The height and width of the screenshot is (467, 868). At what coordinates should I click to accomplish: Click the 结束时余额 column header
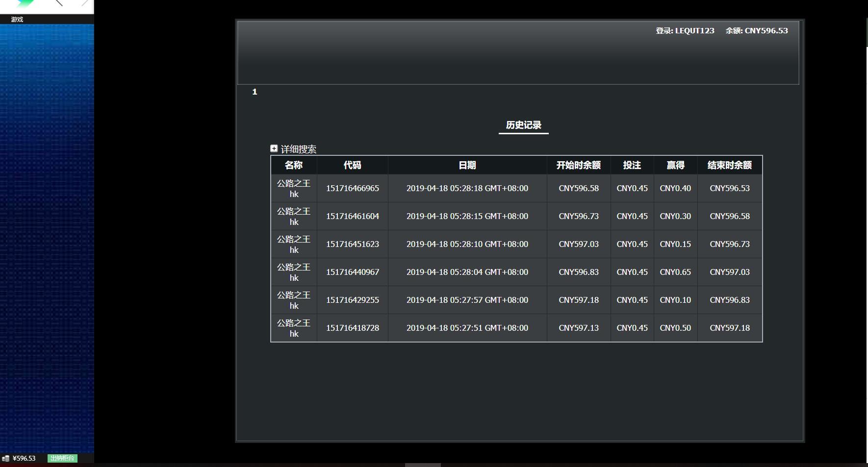click(x=730, y=165)
